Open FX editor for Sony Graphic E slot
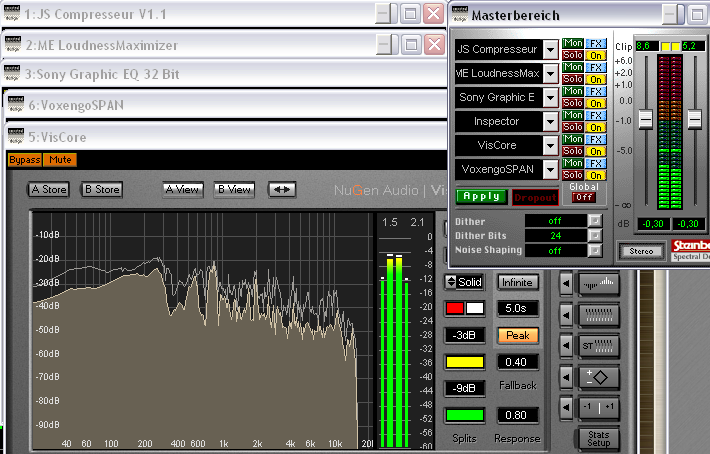This screenshot has width=710, height=454. coord(596,91)
